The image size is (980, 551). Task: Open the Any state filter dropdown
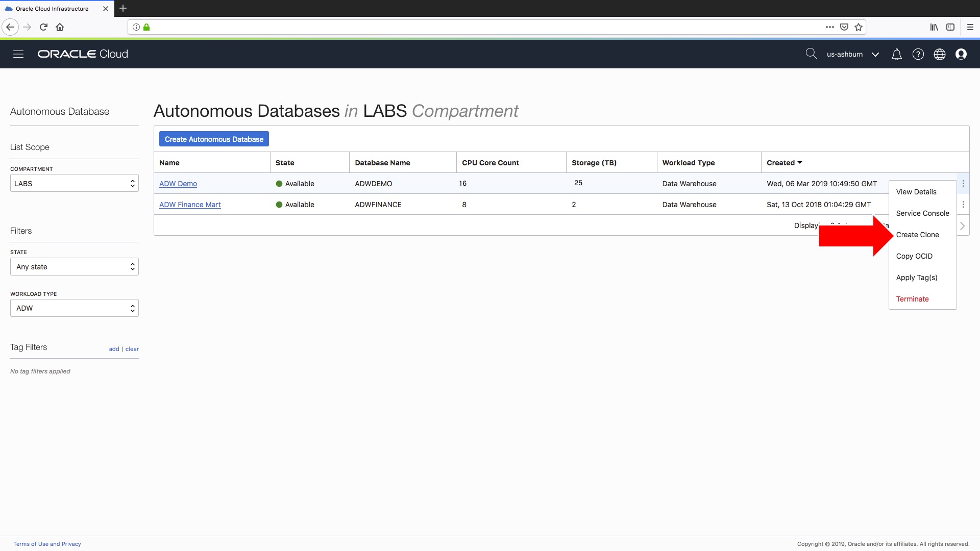pos(74,266)
